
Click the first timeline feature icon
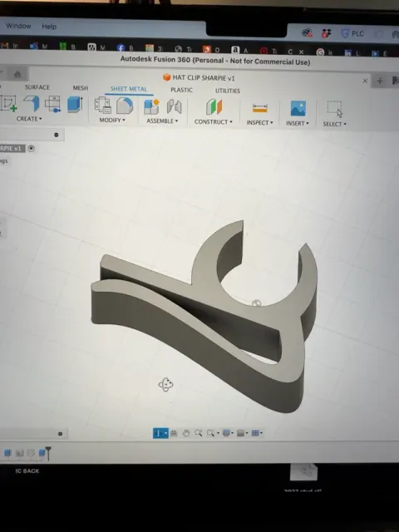[7, 452]
